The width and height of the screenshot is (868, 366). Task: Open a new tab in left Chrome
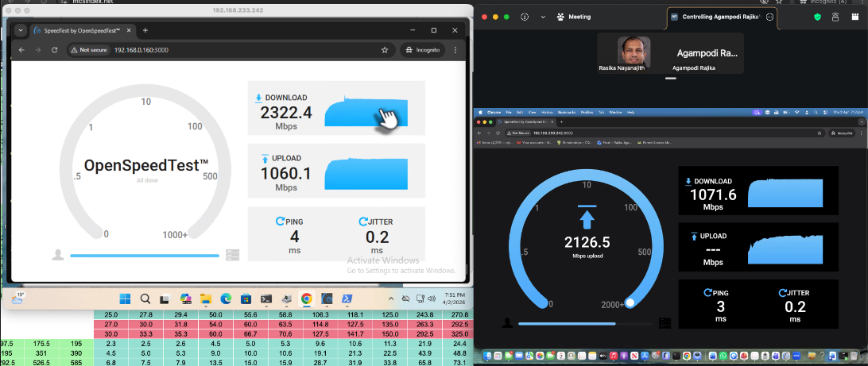tap(145, 30)
